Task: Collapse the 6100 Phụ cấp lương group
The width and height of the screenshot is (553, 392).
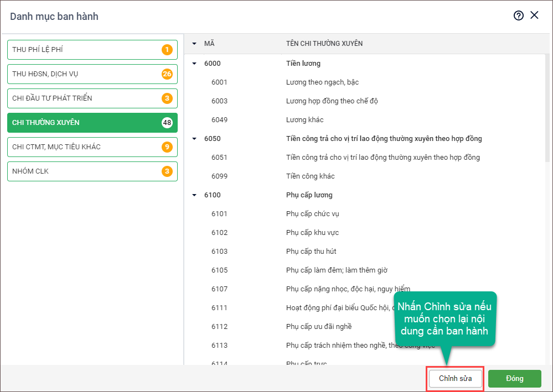Action: pyautogui.click(x=194, y=195)
